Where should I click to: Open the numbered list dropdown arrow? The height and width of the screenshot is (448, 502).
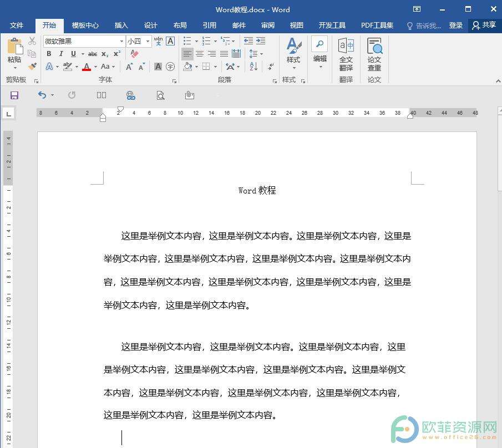[x=215, y=41]
